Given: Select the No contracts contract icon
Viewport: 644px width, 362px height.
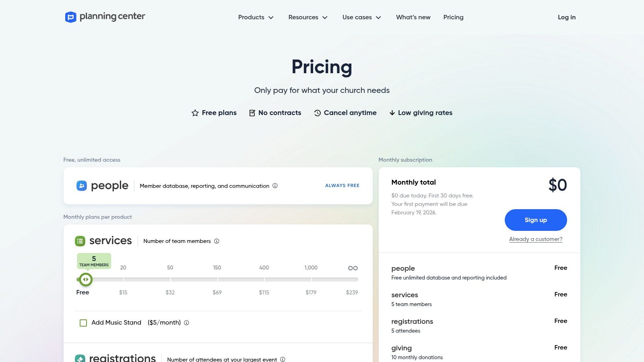Looking at the screenshot, I should tap(252, 113).
